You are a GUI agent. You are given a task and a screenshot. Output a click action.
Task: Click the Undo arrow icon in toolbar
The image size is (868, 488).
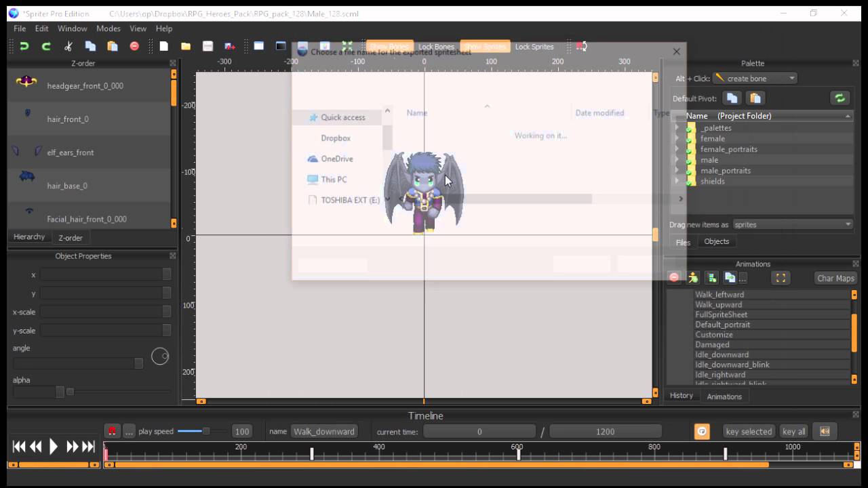click(24, 46)
